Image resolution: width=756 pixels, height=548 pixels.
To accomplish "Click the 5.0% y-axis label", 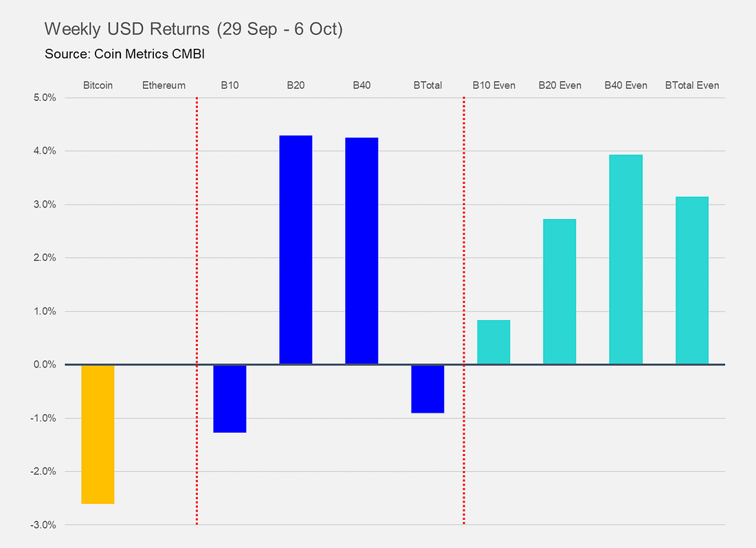I will (x=45, y=98).
